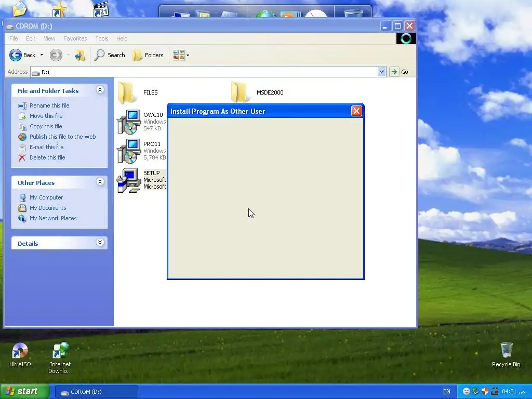Click the UltraISO desktop shortcut

click(x=20, y=355)
